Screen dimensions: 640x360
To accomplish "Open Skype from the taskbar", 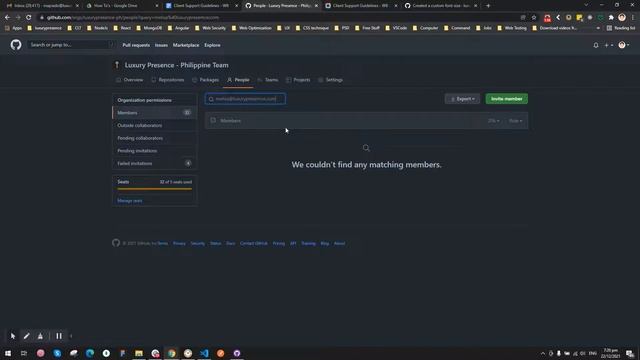I will point(57,353).
